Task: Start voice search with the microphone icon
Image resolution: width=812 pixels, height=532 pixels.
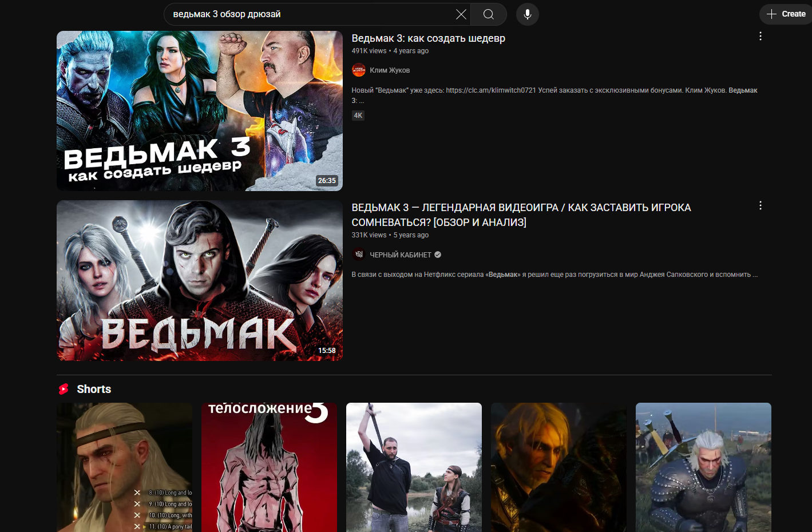Action: 528,14
